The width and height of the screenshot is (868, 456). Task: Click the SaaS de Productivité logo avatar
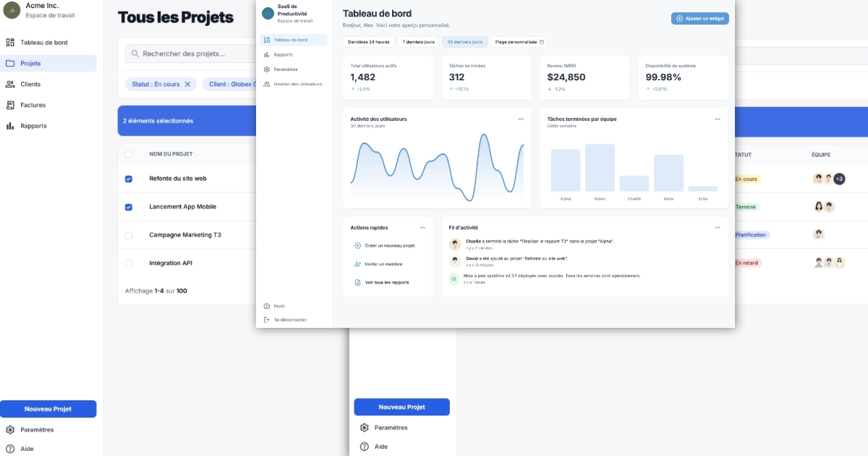pyautogui.click(x=268, y=13)
